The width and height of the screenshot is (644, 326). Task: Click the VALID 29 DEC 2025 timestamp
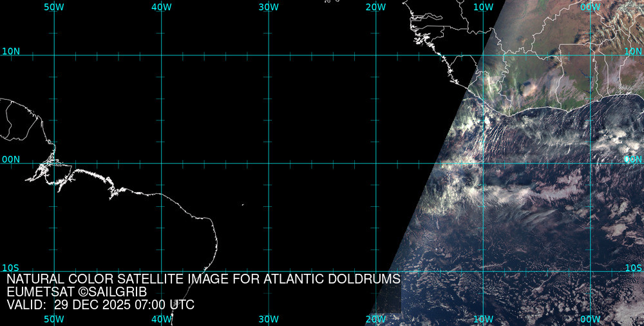coord(100,305)
